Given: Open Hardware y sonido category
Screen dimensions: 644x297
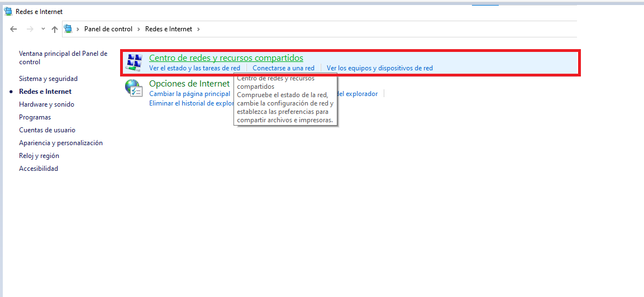Looking at the screenshot, I should click(x=47, y=104).
